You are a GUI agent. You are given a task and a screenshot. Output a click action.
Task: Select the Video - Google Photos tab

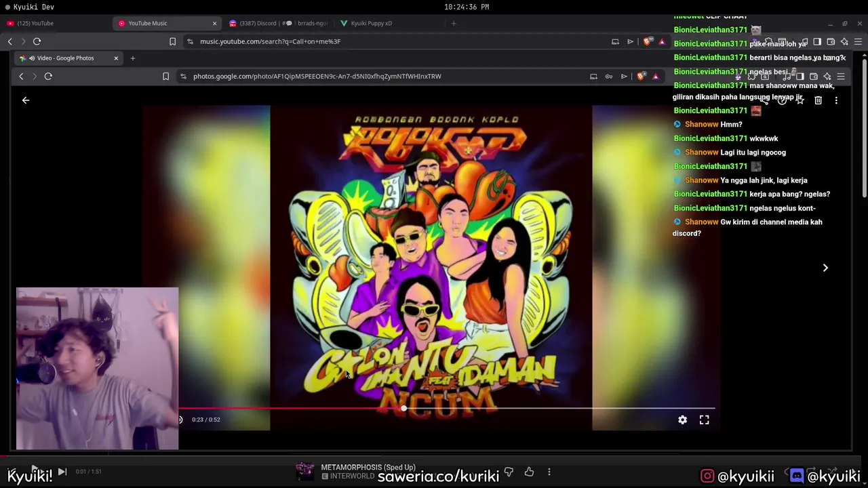68,58
